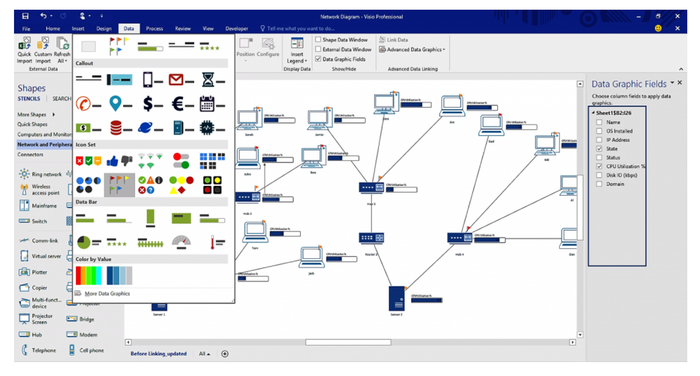This screenshot has width=700, height=376.
Task: Click the horizontal scrollbar thumb
Action: pos(348,343)
